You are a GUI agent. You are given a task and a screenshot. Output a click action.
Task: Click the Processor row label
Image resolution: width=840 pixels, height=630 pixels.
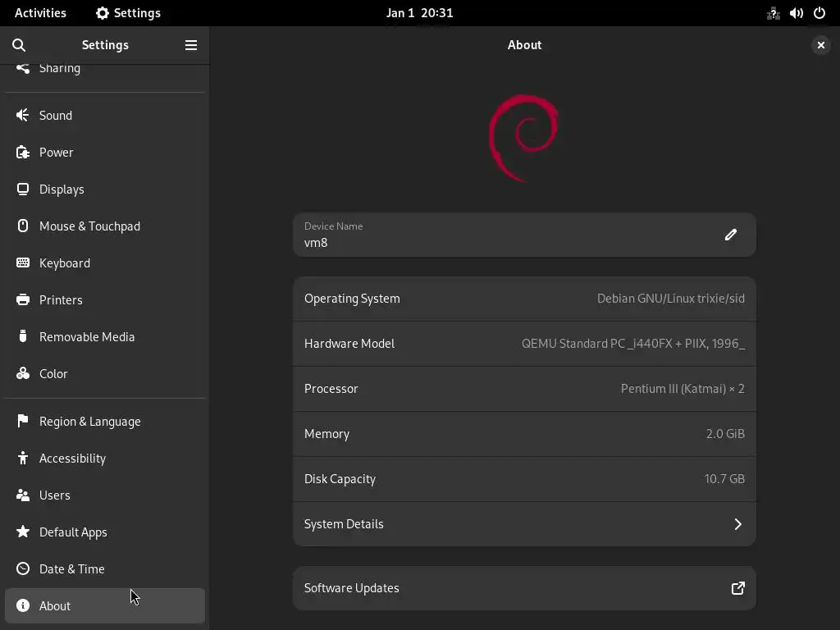click(x=331, y=388)
